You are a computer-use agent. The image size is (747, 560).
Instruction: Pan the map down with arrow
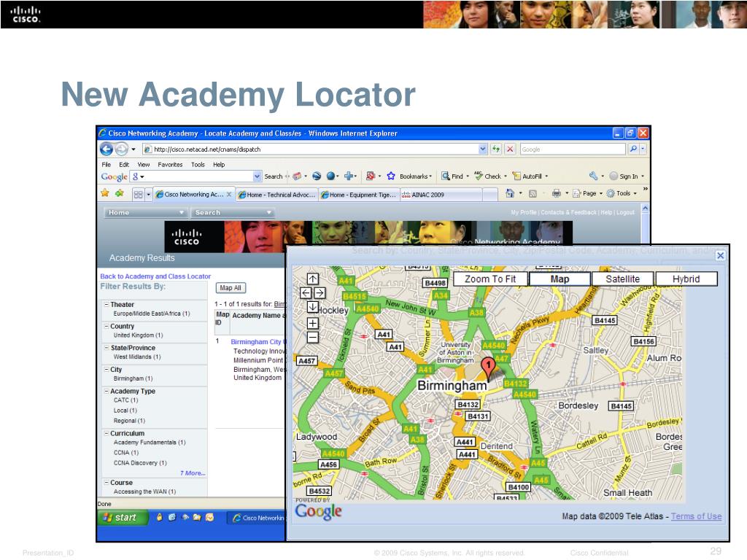[312, 307]
